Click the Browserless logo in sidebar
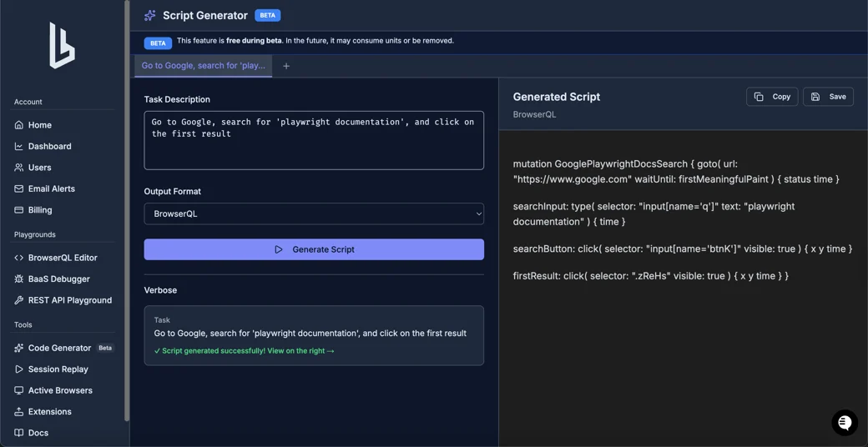The height and width of the screenshot is (447, 868). 62,45
